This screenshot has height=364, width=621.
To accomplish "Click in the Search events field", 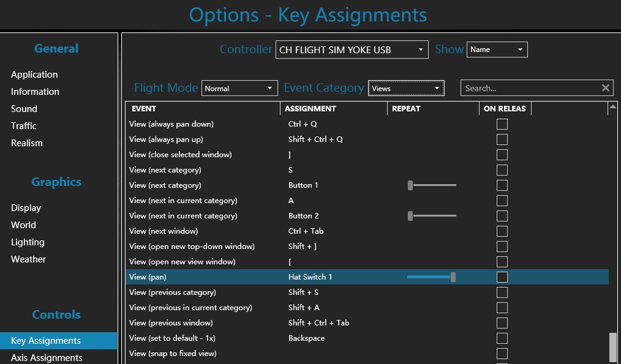I will click(529, 88).
